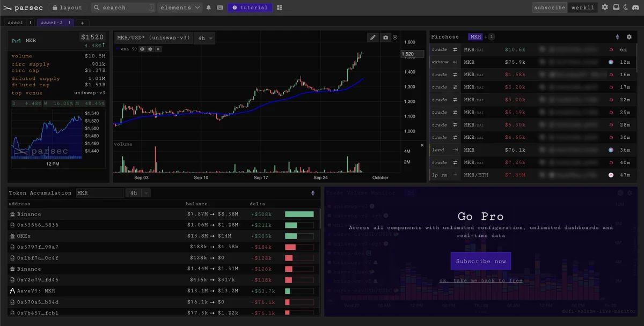Click the 0x1bf7a_0c4f address row
The width and height of the screenshot is (644, 326).
[163, 258]
